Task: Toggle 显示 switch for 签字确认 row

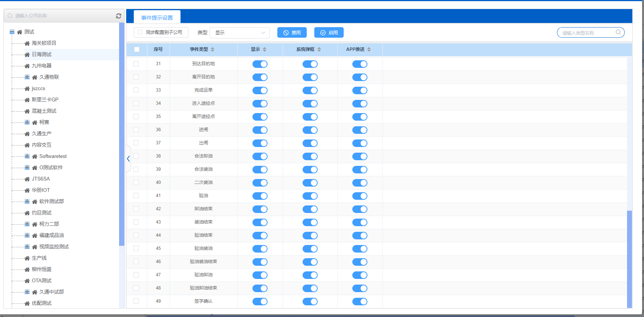Action: click(x=260, y=302)
